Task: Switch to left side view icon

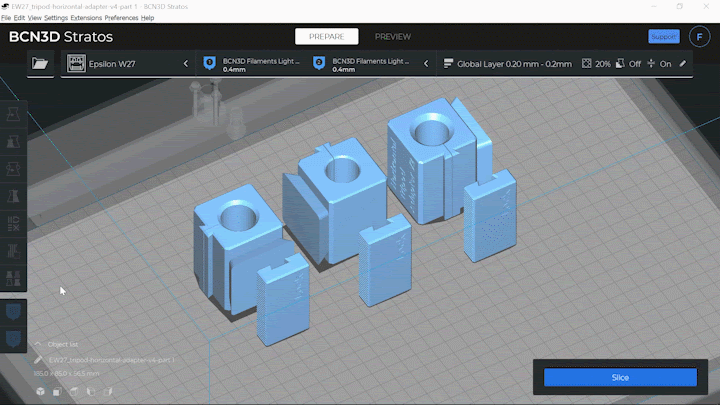Action: [91, 391]
